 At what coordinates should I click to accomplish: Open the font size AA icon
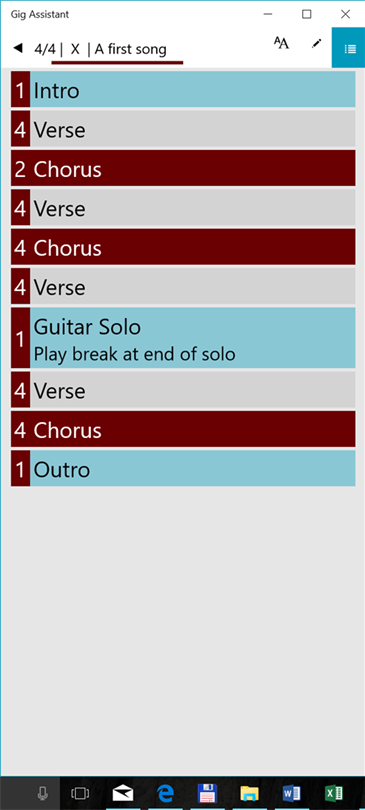[x=281, y=43]
